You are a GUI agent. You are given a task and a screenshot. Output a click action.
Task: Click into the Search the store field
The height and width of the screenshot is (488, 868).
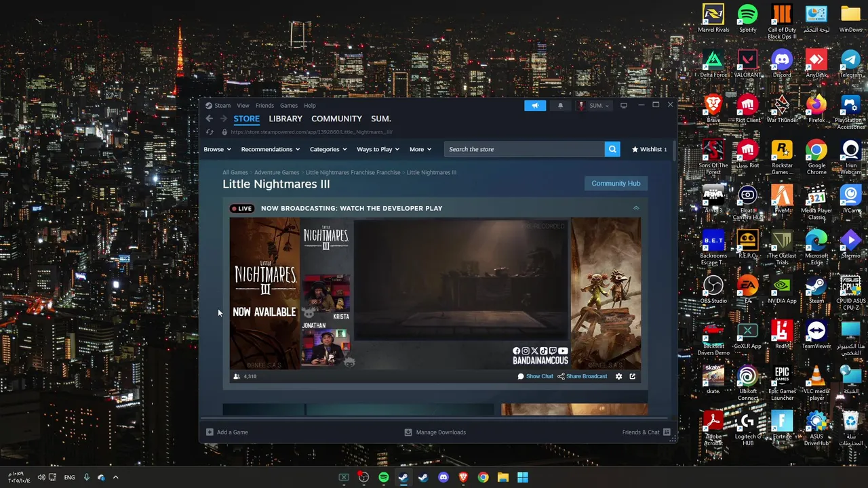click(x=524, y=149)
